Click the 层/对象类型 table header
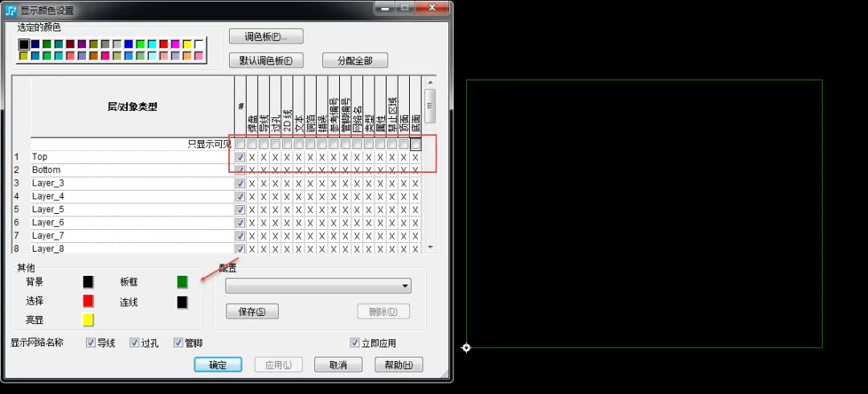The height and width of the screenshot is (394, 868). pos(133,106)
